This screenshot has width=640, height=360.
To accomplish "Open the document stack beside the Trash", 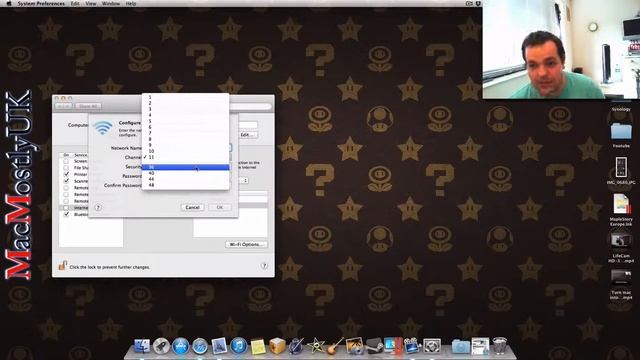I will tap(480, 346).
